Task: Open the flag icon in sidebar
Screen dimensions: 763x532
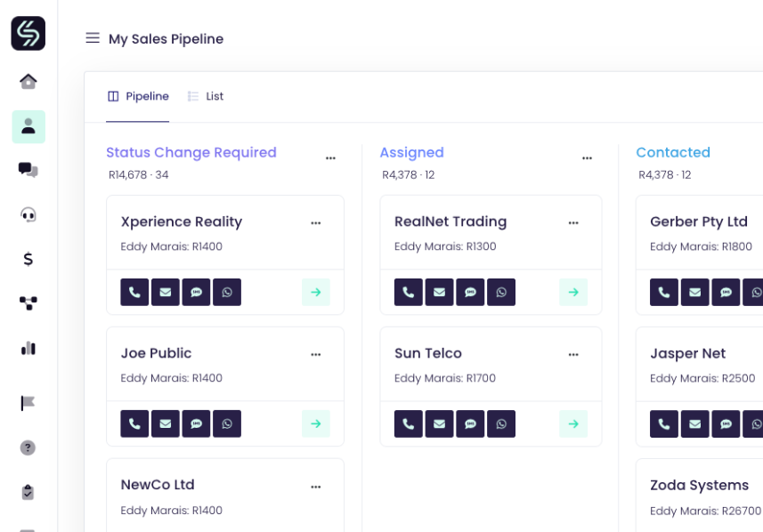Action: coord(28,403)
